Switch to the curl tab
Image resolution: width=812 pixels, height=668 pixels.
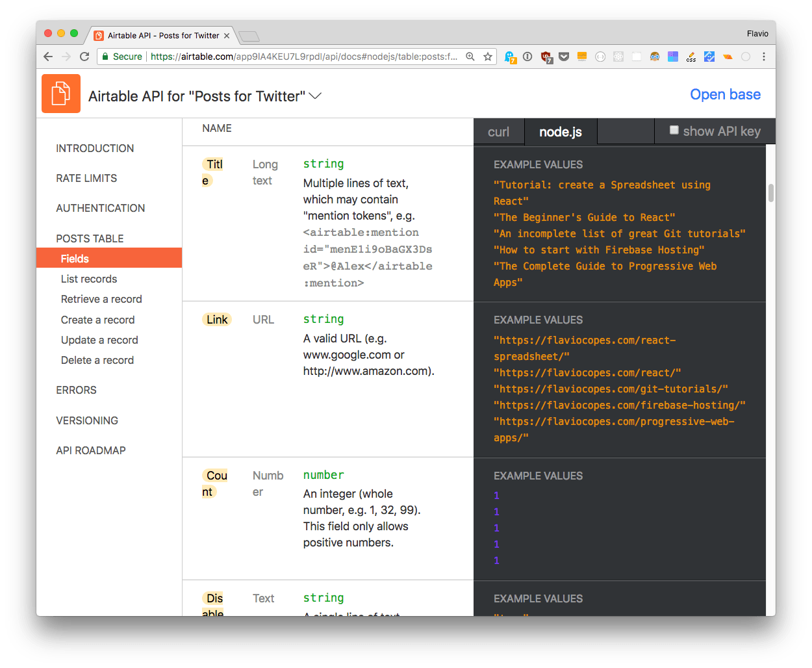click(499, 131)
